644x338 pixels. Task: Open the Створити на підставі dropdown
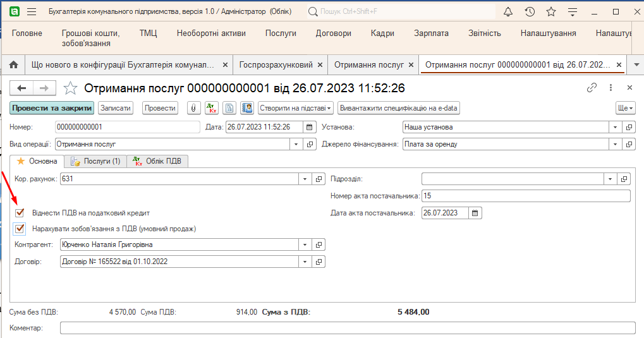295,108
